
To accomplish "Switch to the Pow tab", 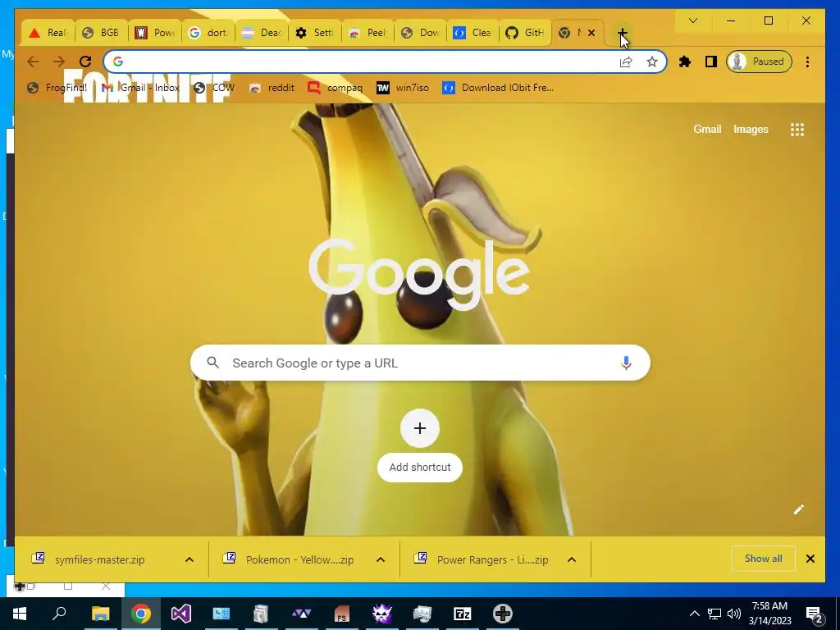I will click(x=155, y=33).
